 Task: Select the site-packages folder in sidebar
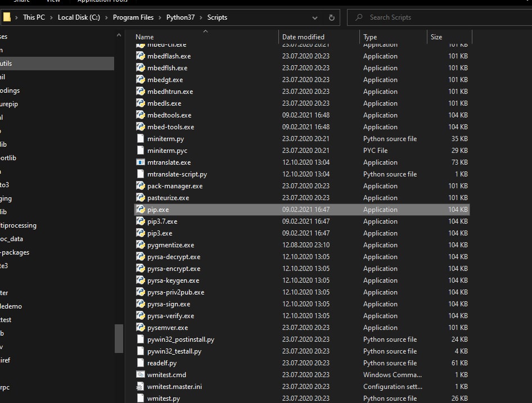tap(15, 252)
